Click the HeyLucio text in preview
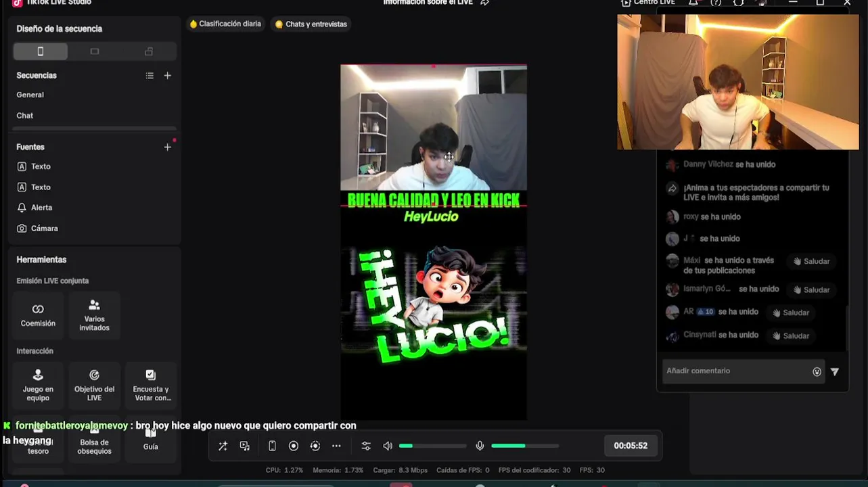Screen dimensions: 868x487 pyautogui.click(x=431, y=217)
